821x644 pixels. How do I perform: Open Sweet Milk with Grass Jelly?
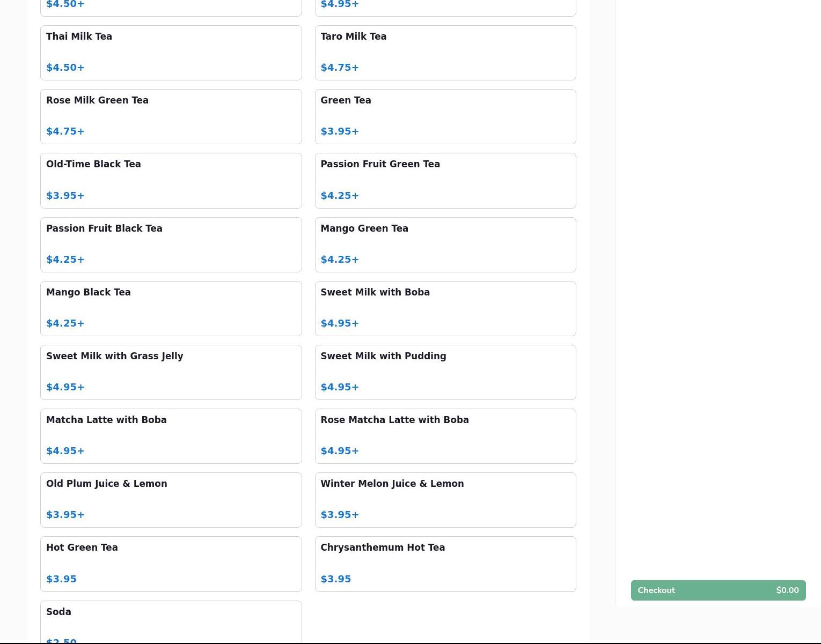click(x=171, y=372)
